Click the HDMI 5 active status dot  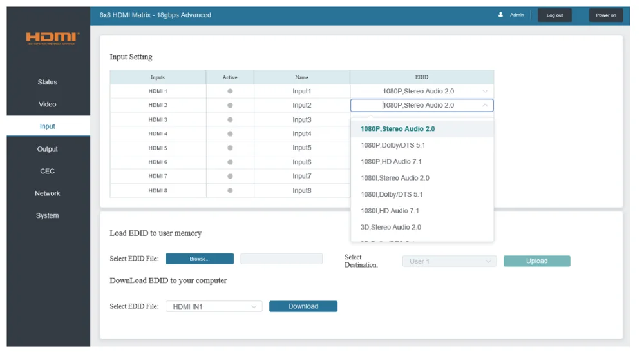(x=230, y=148)
